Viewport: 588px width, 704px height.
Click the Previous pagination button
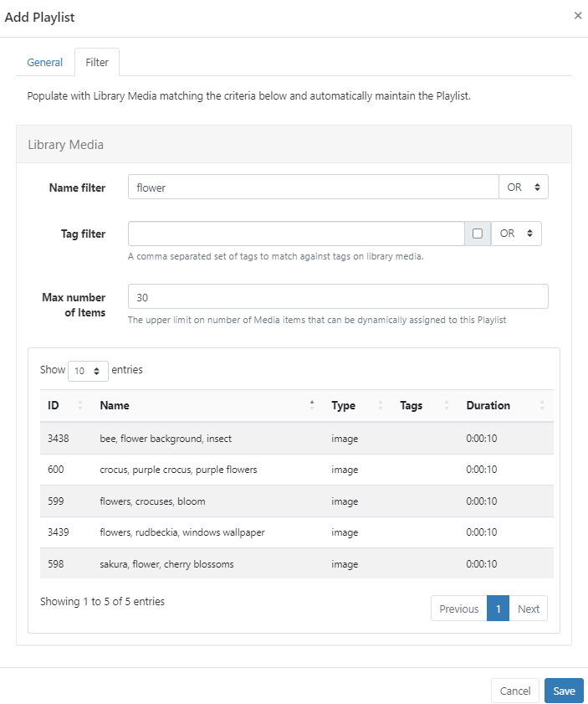point(458,609)
